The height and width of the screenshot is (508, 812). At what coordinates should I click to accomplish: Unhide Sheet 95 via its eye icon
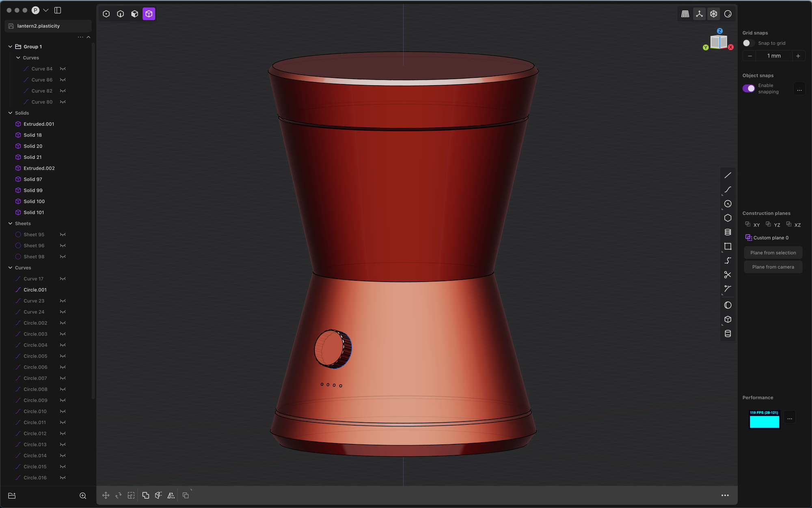tap(63, 235)
